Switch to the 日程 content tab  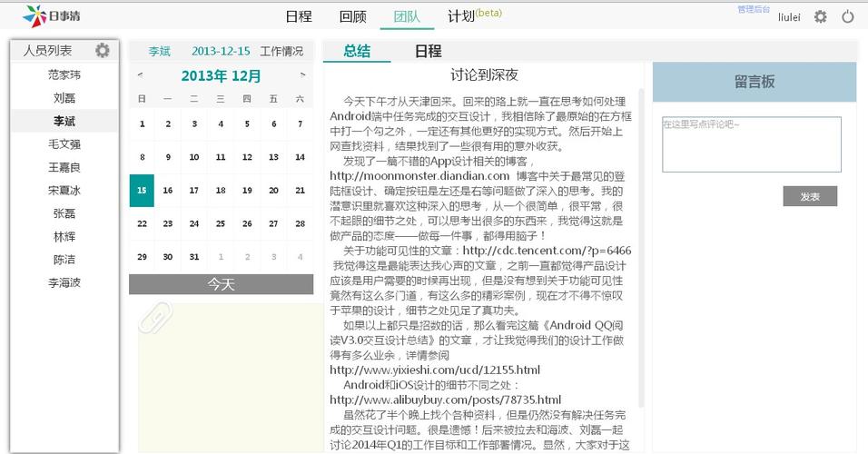coord(428,51)
